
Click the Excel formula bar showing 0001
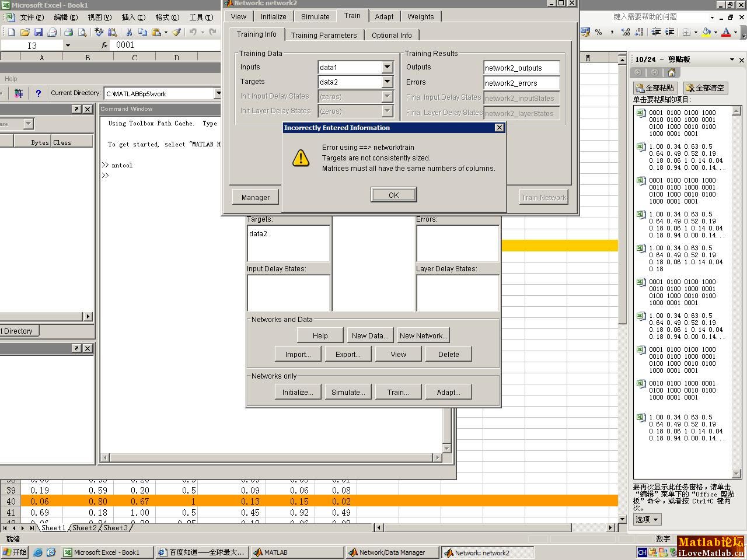[166, 45]
